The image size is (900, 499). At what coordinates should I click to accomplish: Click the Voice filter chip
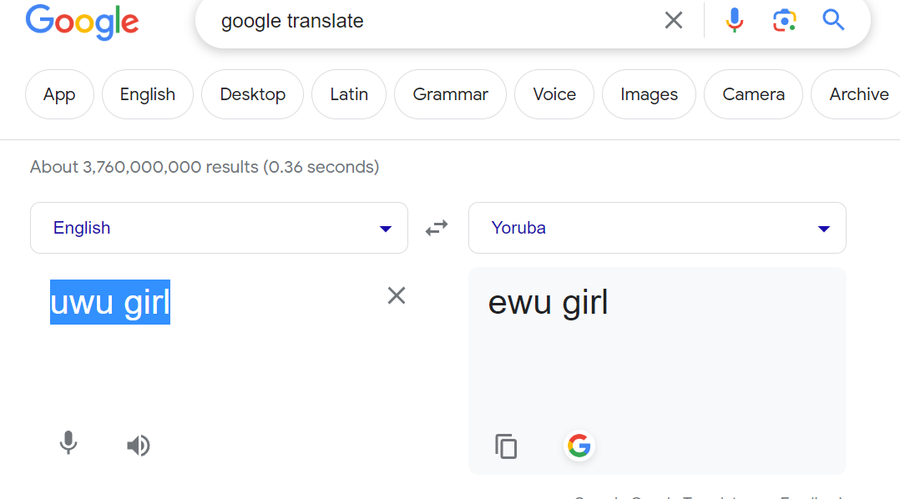click(x=554, y=94)
